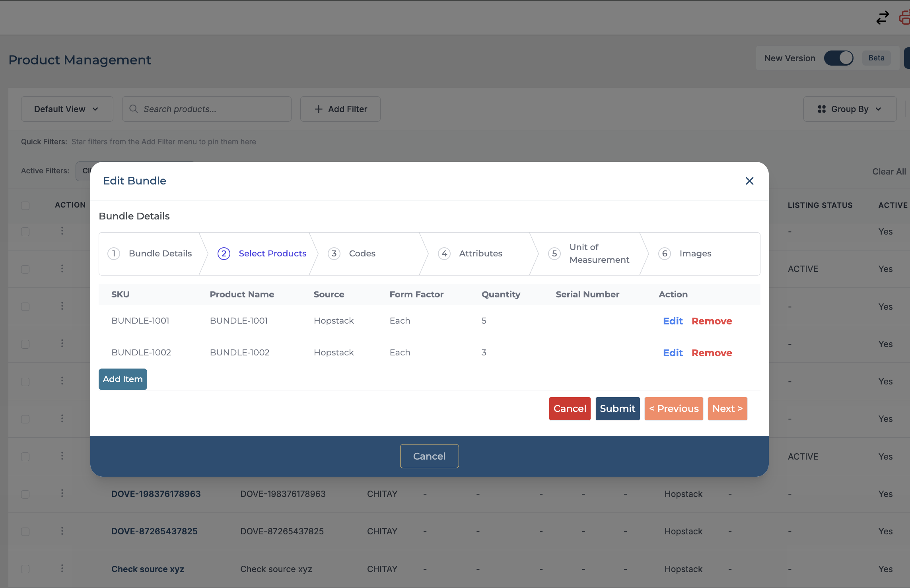The height and width of the screenshot is (588, 910).
Task: Expand the Default View dropdown
Action: (x=67, y=109)
